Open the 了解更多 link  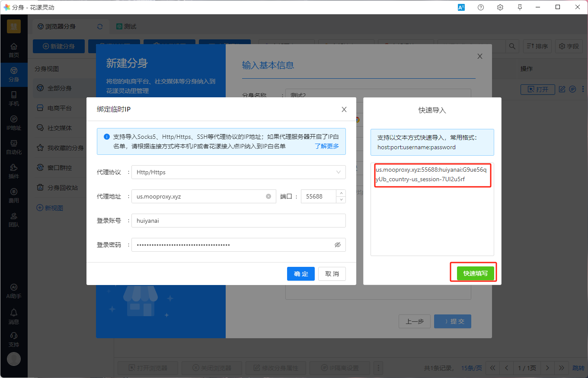[x=327, y=146]
